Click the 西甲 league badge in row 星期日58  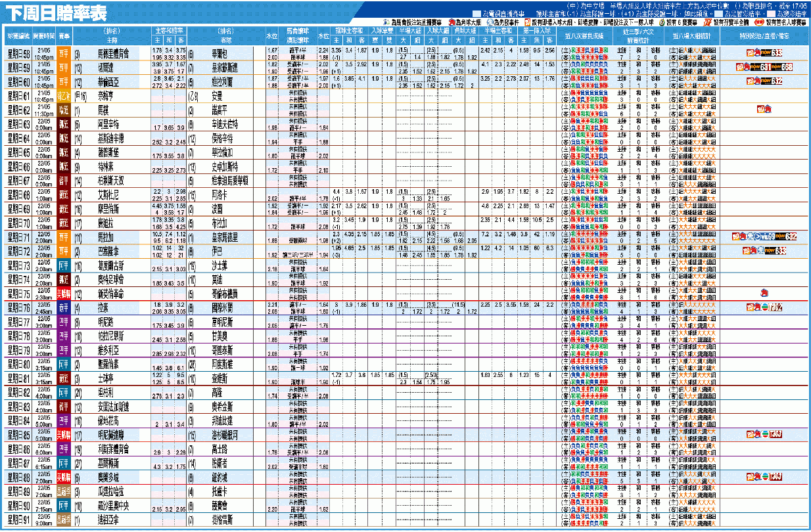64,53
